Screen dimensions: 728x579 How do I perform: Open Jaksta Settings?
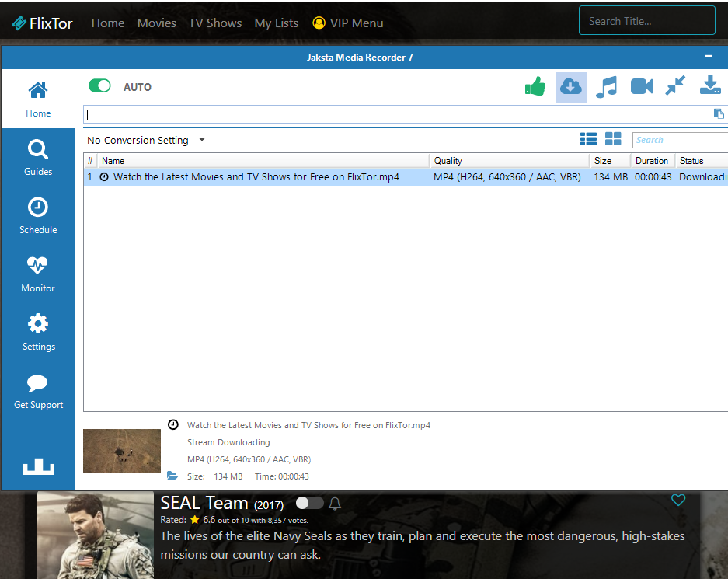38,333
